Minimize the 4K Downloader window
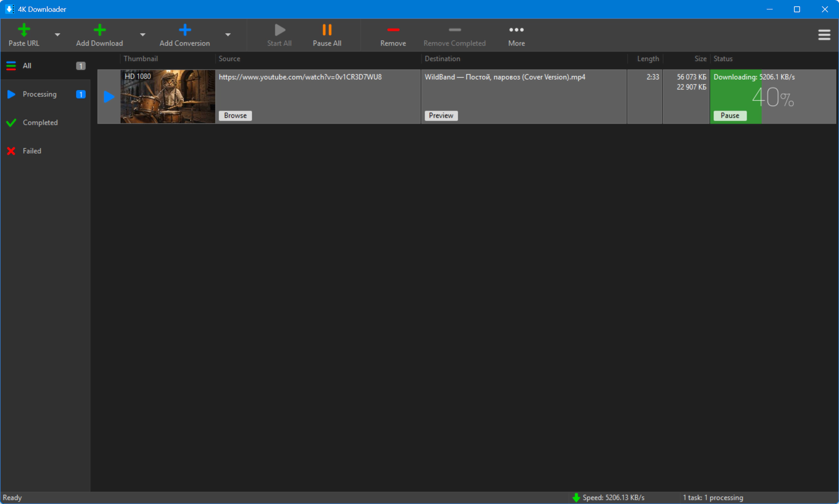Viewport: 839px width, 504px height. click(769, 9)
